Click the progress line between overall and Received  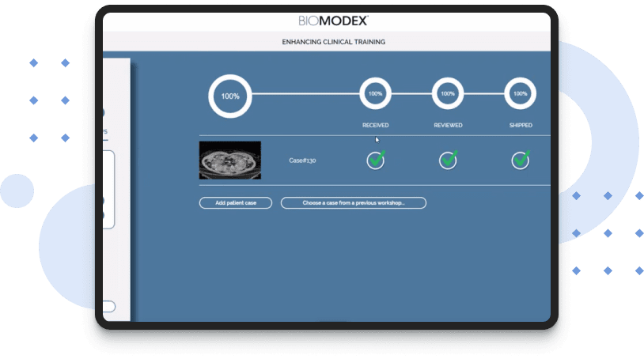(x=305, y=95)
